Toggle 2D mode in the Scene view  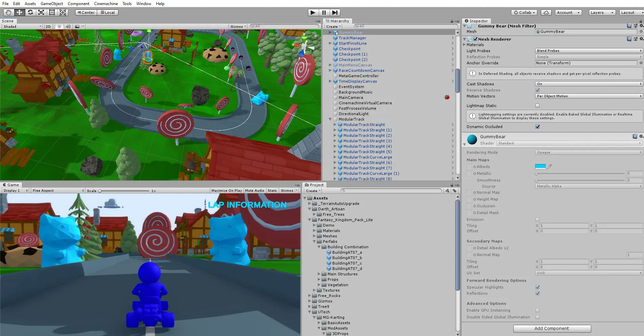(x=48, y=26)
